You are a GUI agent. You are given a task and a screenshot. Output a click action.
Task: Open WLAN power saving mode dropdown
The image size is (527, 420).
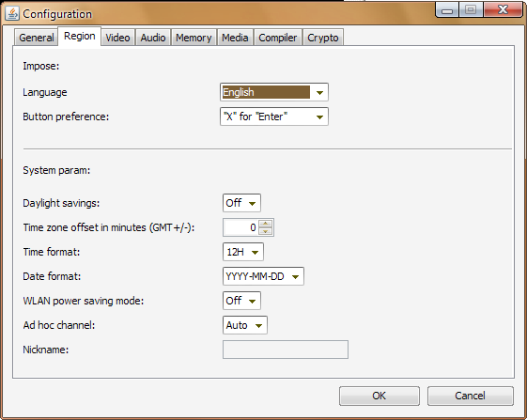point(241,301)
